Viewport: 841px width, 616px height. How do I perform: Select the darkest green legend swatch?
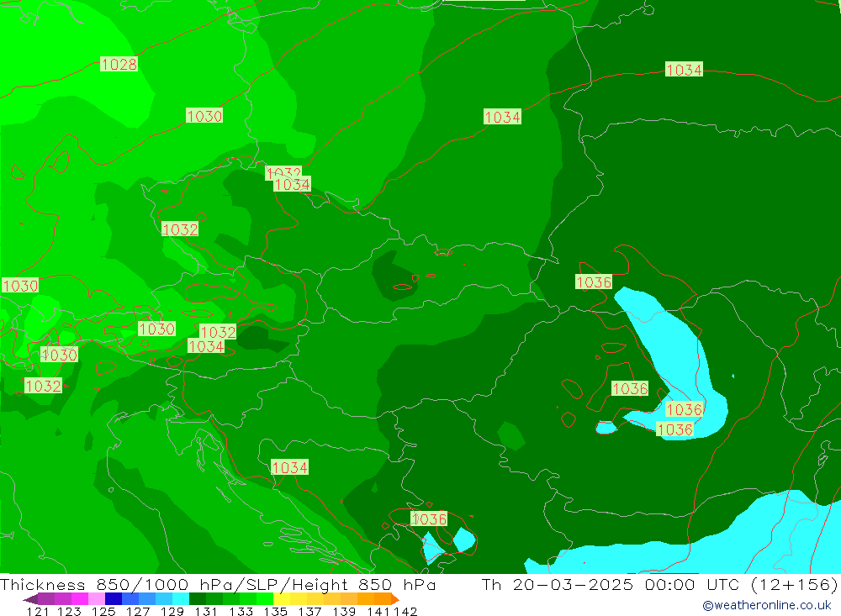(198, 599)
